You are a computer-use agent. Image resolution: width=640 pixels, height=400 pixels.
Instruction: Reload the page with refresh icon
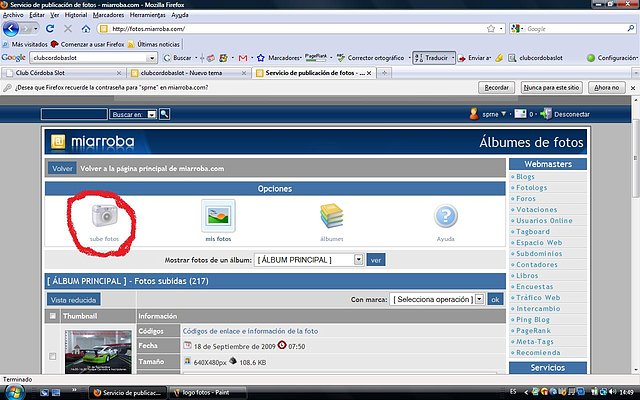[x=50, y=29]
